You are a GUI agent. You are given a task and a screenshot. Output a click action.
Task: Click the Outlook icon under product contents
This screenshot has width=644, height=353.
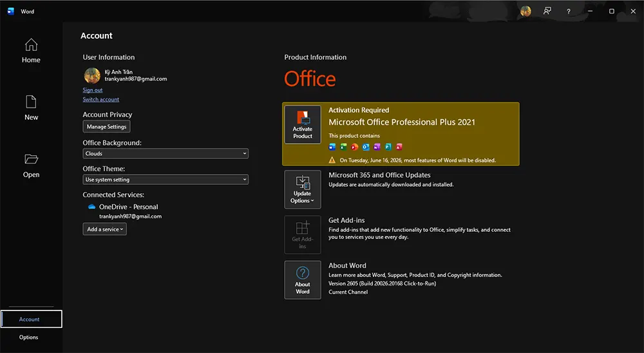pyautogui.click(x=366, y=147)
